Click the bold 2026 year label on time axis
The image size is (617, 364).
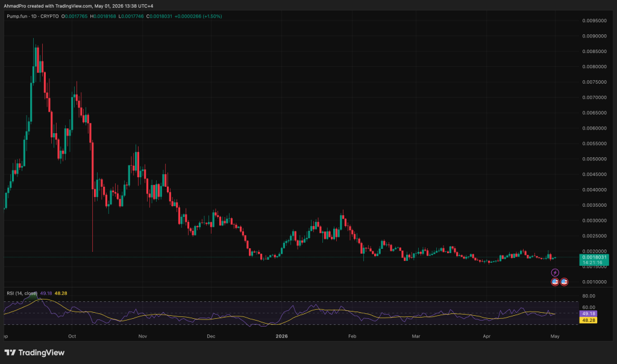282,336
